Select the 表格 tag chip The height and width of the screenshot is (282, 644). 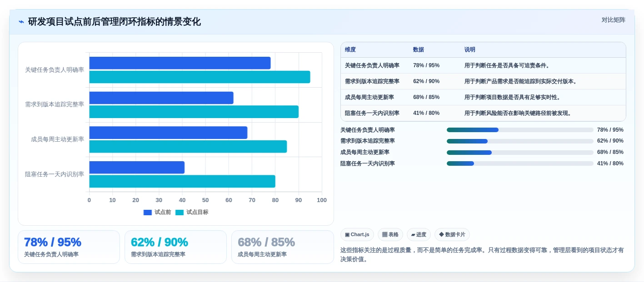coord(390,235)
